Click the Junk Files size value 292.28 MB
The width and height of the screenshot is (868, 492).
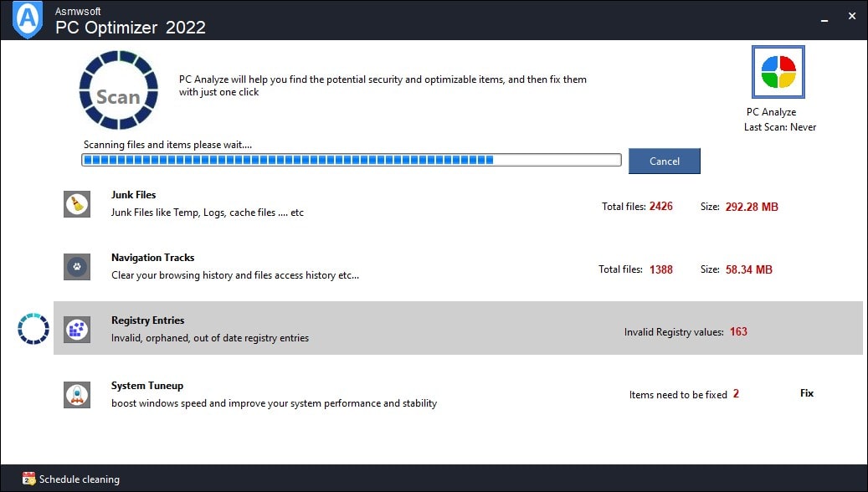pos(752,207)
